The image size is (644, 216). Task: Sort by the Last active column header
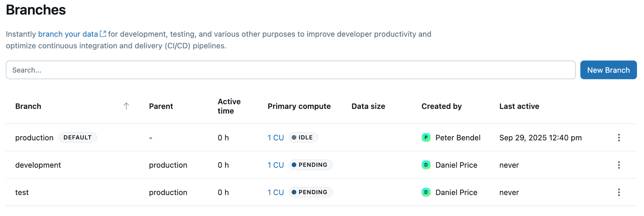click(x=519, y=106)
